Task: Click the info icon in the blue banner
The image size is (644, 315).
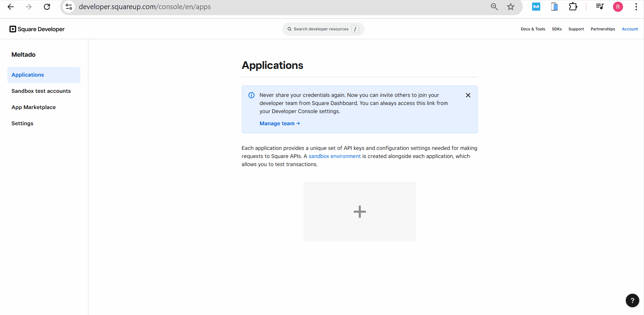Action: 251,95
